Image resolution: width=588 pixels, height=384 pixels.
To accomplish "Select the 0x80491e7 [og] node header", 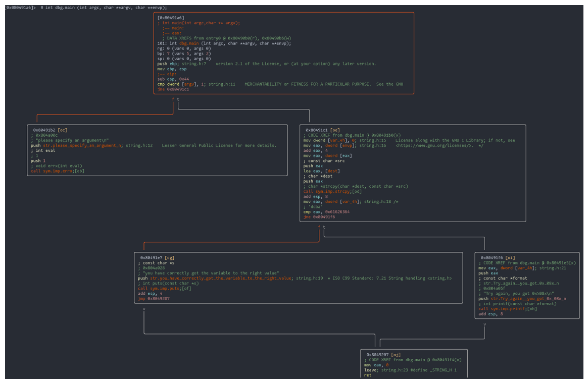I will click(157, 258).
